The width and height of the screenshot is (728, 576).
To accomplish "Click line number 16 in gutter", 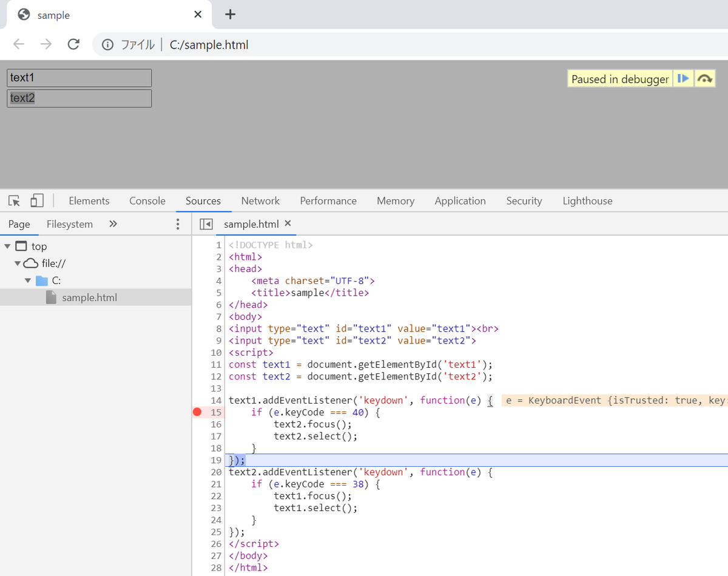I will tap(217, 424).
